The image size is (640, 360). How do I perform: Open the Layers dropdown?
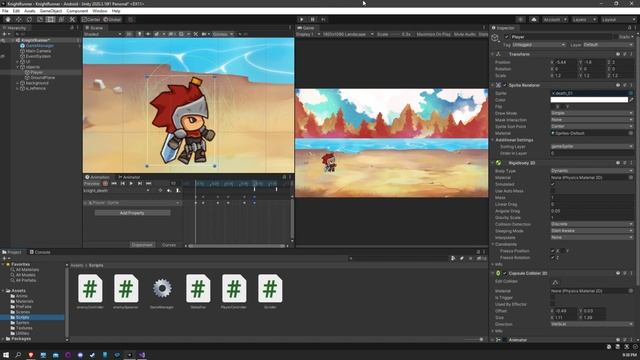pyautogui.click(x=584, y=20)
